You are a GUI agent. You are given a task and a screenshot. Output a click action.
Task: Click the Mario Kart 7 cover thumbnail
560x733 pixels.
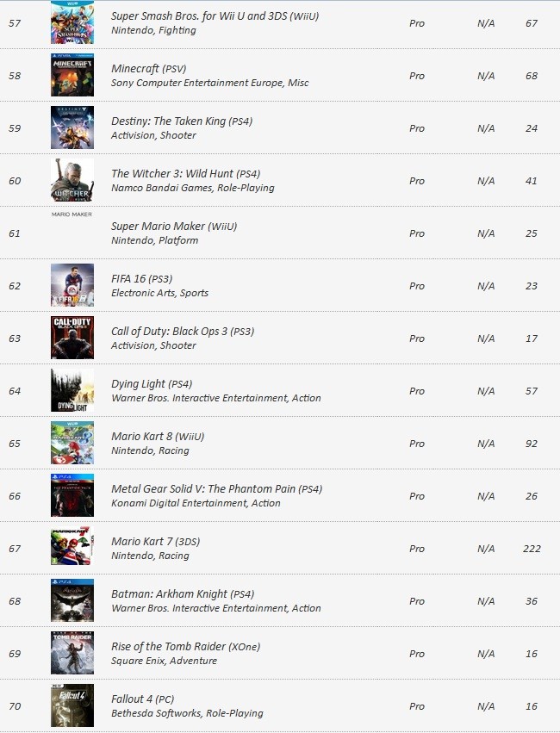click(72, 548)
